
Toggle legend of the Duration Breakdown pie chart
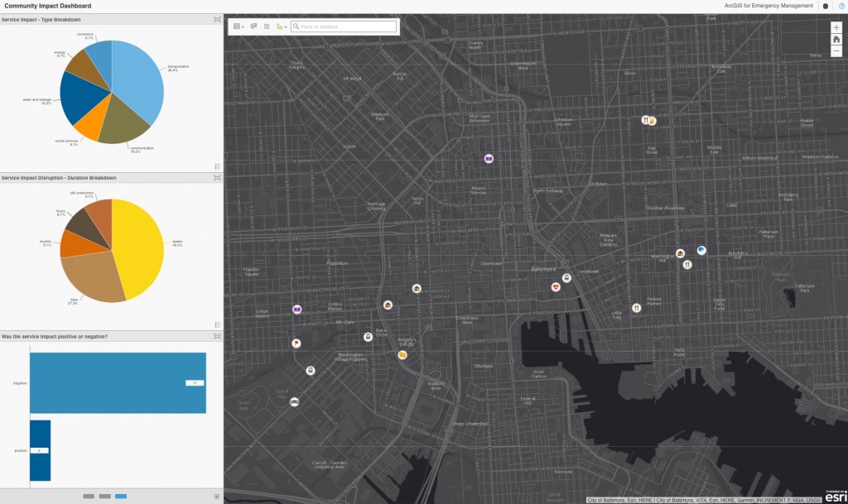click(x=218, y=324)
